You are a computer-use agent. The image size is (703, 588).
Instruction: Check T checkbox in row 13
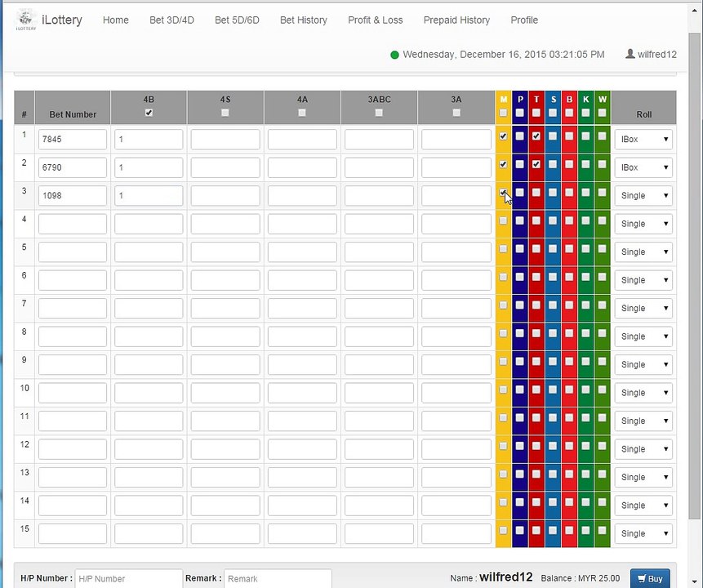pyautogui.click(x=536, y=474)
